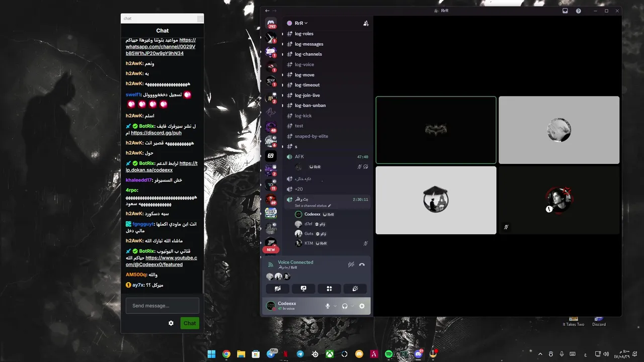
Task: Turn on camera in voice panel
Action: pyautogui.click(x=278, y=289)
